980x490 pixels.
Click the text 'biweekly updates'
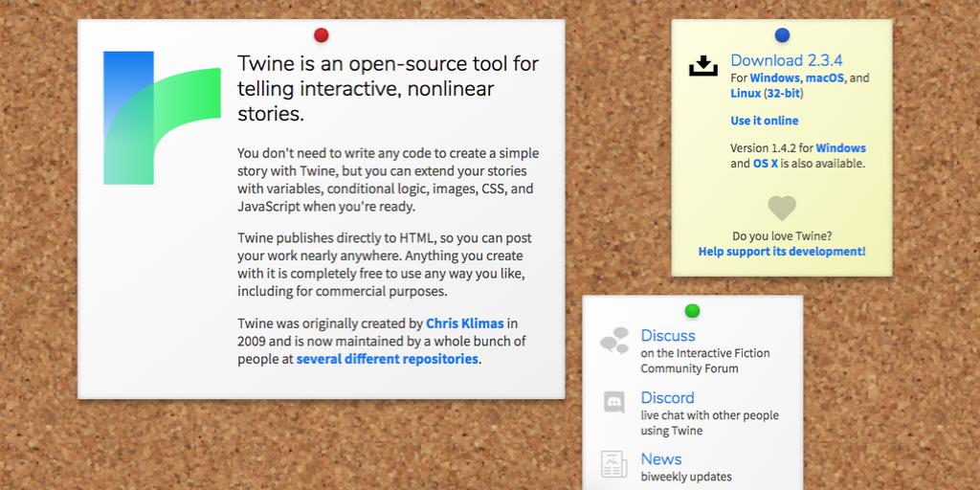(685, 477)
